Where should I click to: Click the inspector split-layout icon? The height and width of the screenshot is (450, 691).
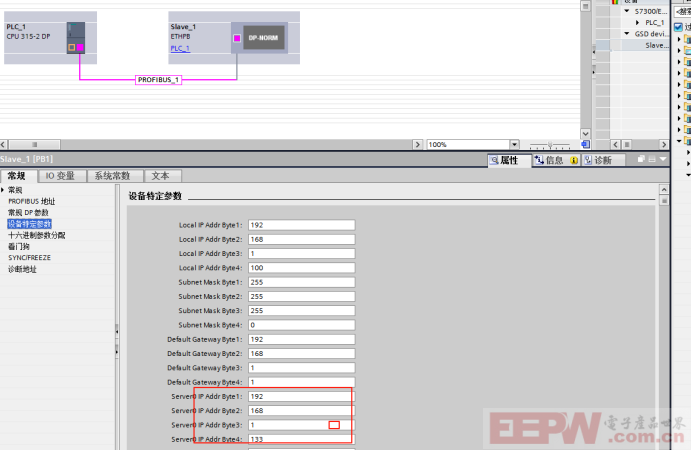652,159
